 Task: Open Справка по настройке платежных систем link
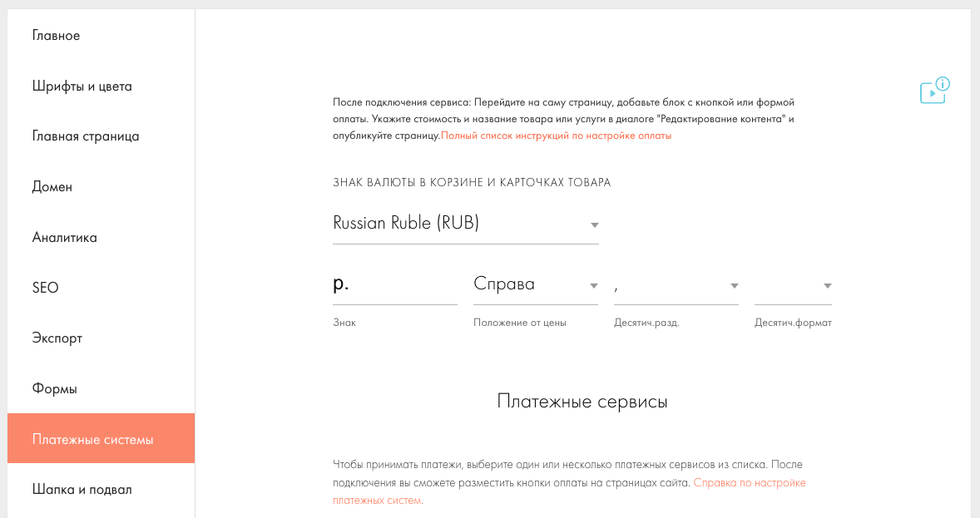[749, 483]
